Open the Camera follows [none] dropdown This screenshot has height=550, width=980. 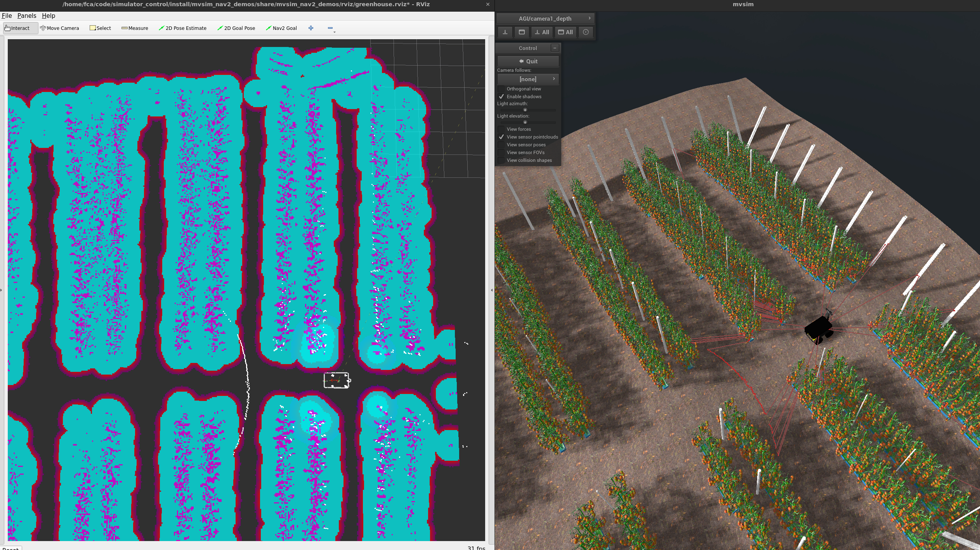click(528, 79)
